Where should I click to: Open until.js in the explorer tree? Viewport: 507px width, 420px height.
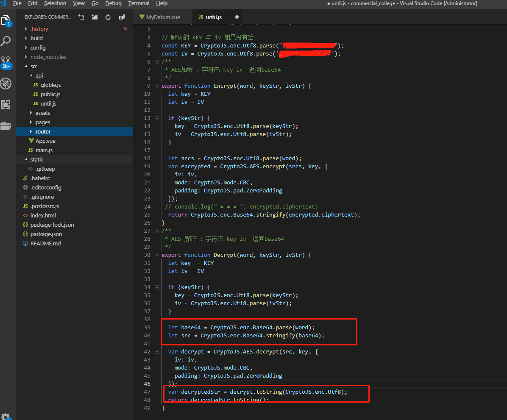coord(74,103)
